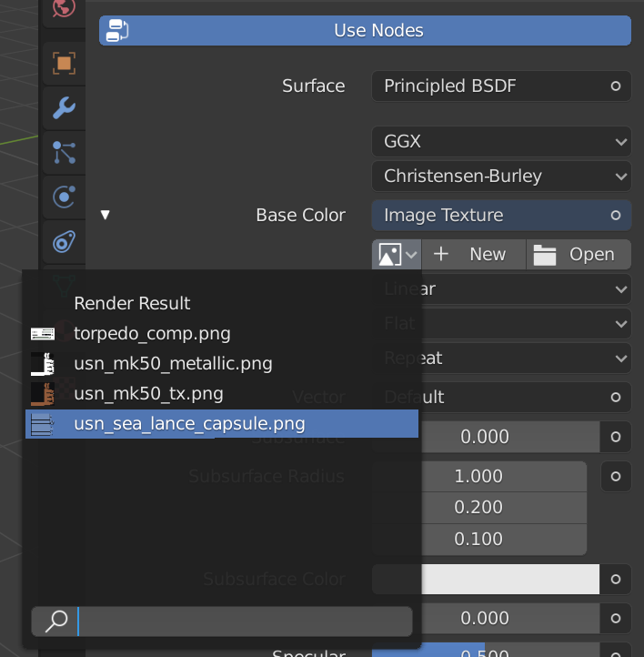Open the Christensen-Burley subsurface method dropdown
The height and width of the screenshot is (657, 644).
(501, 176)
